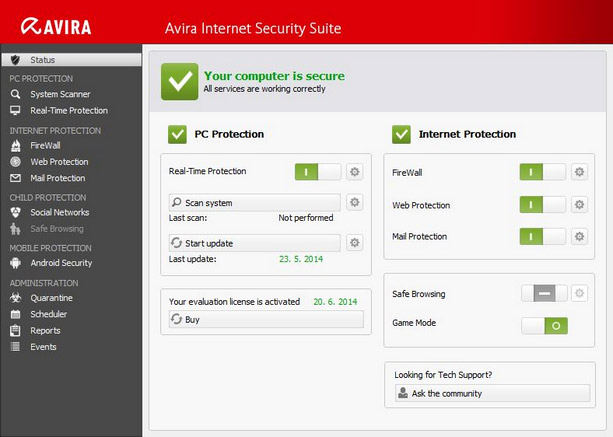Turn off Web Protection toggle
This screenshot has width=613, height=437.
543,205
